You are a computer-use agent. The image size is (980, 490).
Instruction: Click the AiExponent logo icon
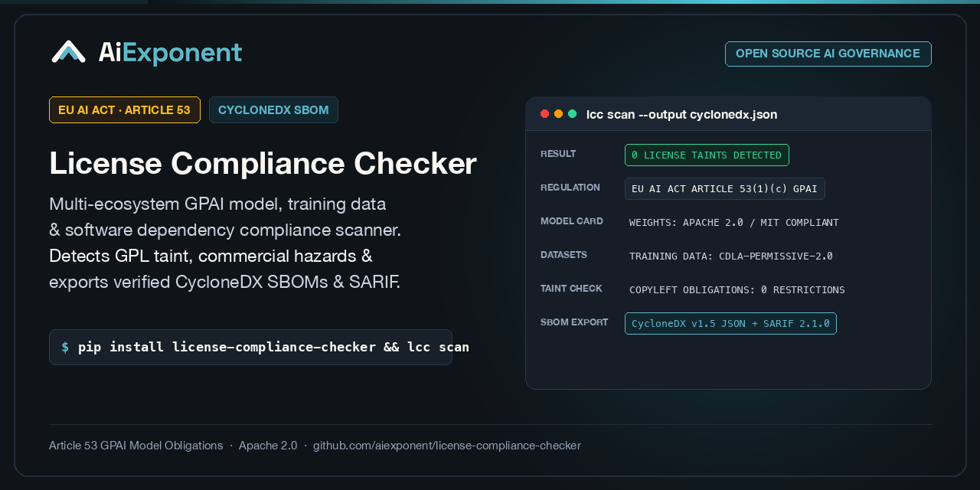coord(68,51)
